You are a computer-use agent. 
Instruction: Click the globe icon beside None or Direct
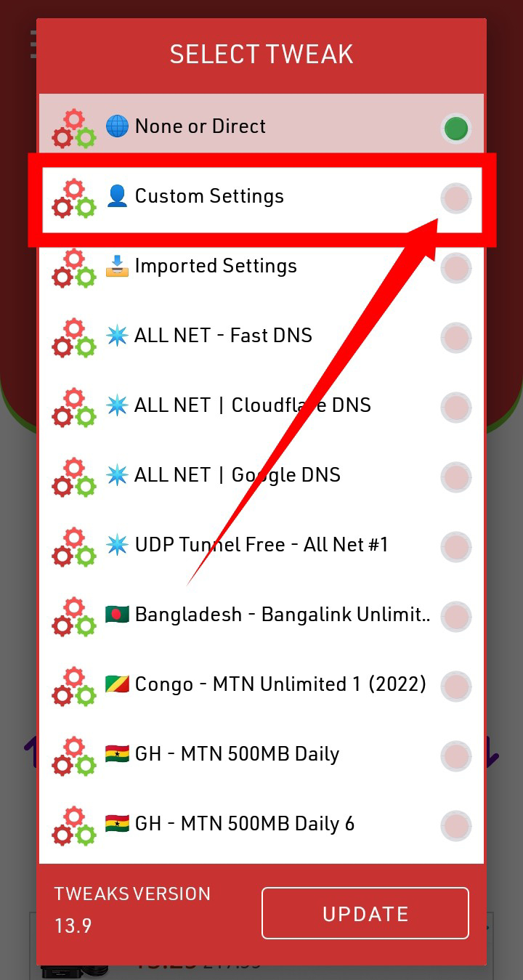(x=117, y=126)
